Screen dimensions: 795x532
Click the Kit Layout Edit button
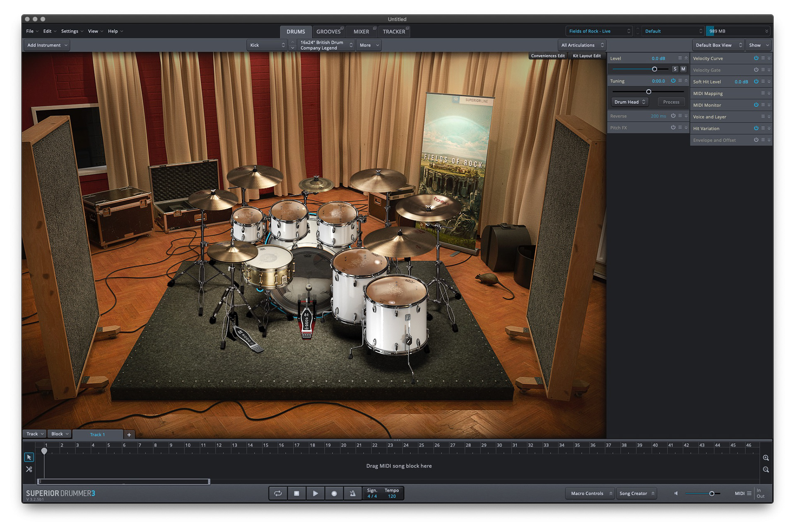[x=586, y=56]
